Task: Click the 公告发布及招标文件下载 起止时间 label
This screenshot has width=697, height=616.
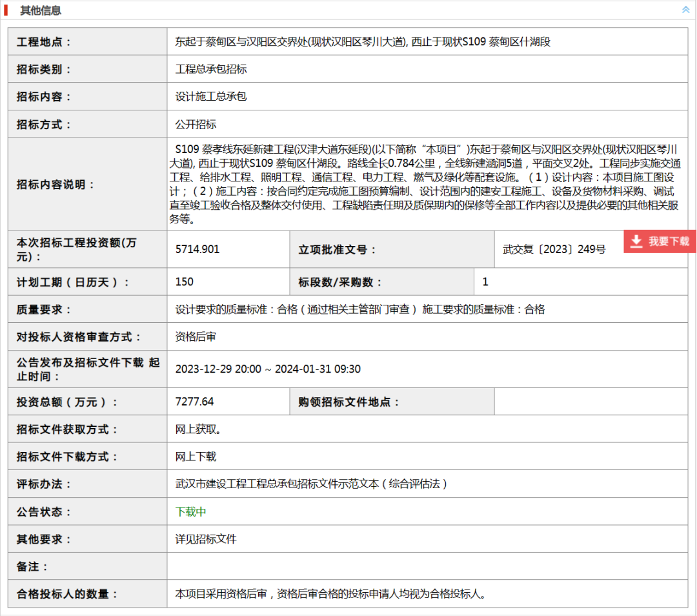Action: (88, 369)
